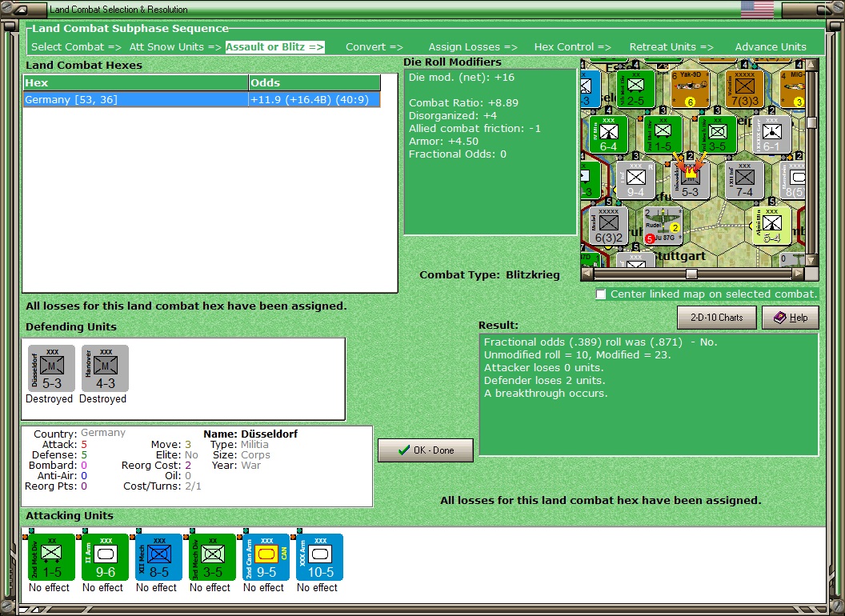Select the 3rd Mech Div 3-5 attacker
The height and width of the screenshot is (616, 845).
pos(212,558)
